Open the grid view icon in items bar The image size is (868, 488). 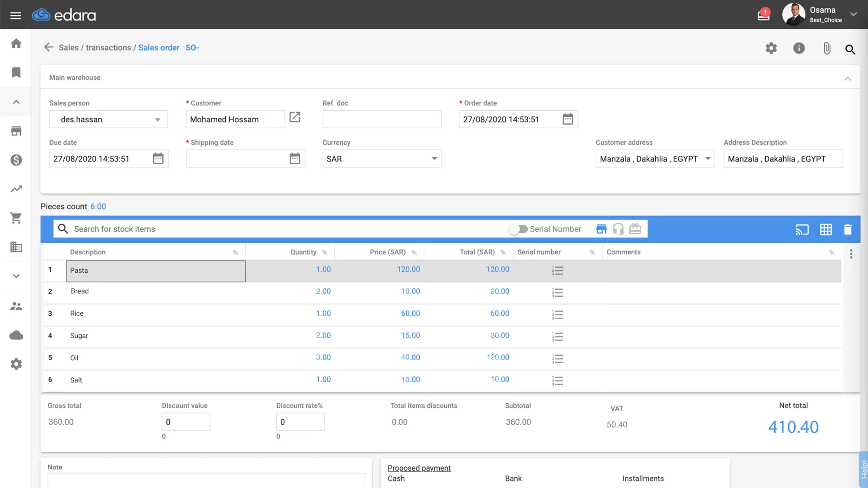click(x=825, y=229)
